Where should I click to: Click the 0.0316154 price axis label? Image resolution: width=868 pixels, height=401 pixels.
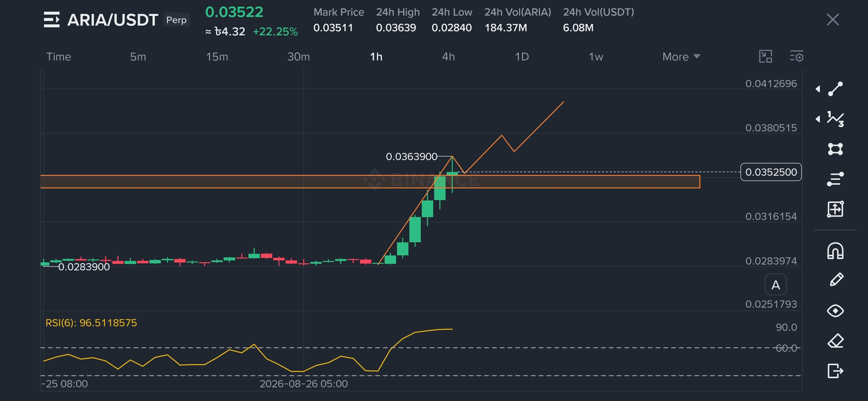coord(771,216)
